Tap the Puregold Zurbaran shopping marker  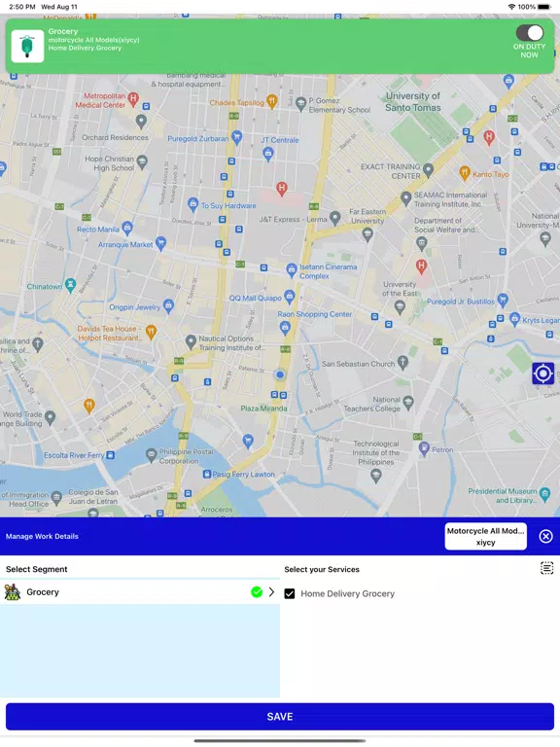(236, 138)
